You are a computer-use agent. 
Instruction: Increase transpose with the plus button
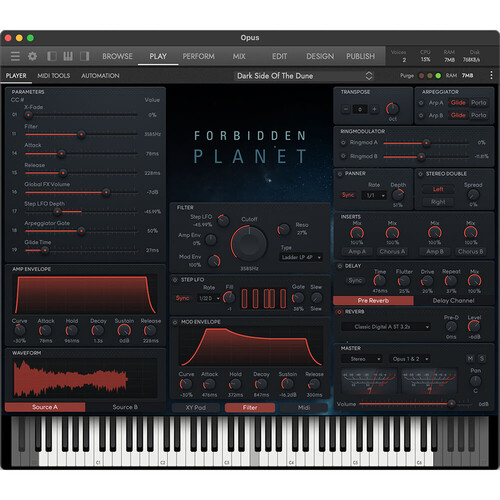pos(374,109)
